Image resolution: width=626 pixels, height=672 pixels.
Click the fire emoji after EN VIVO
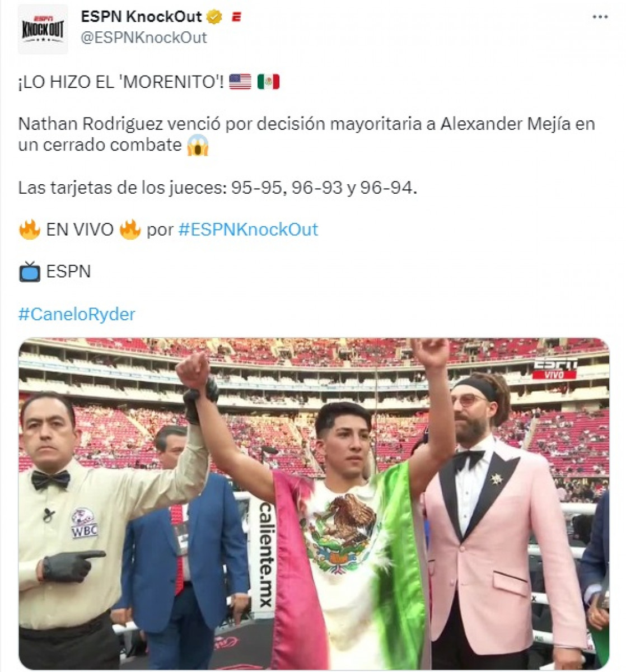130,229
